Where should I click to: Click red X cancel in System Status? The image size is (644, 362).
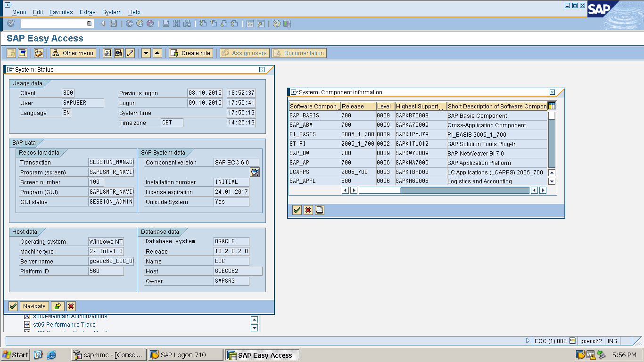pos(71,306)
